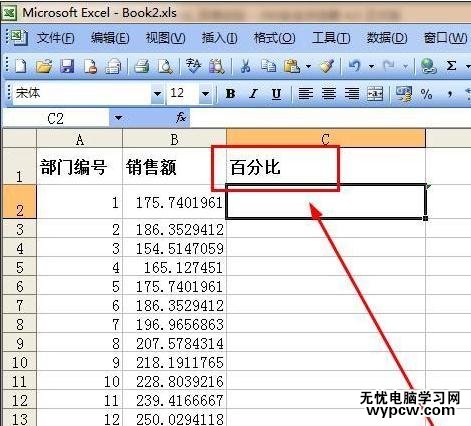Image resolution: width=471 pixels, height=426 pixels.
Task: Open Name Box dropdown arrow
Action: (118, 118)
